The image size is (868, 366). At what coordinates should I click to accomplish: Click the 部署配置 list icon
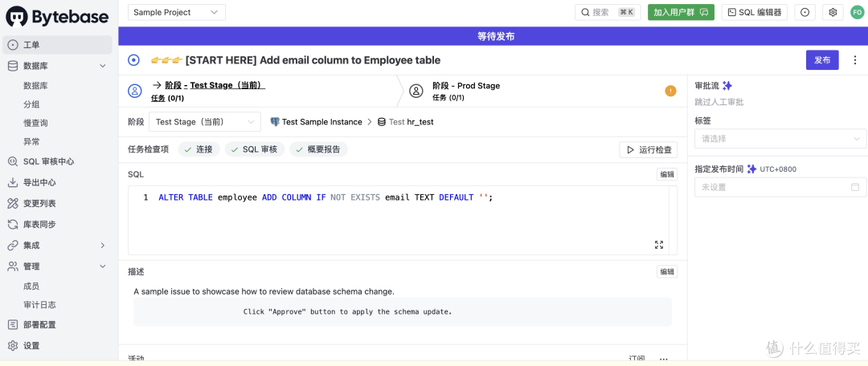(13, 324)
